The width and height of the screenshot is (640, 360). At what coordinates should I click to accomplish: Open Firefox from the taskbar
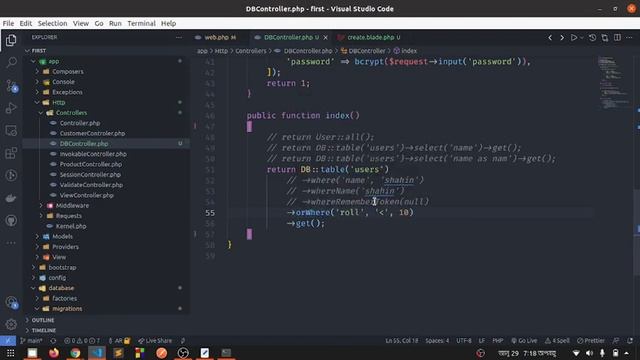click(x=54, y=353)
